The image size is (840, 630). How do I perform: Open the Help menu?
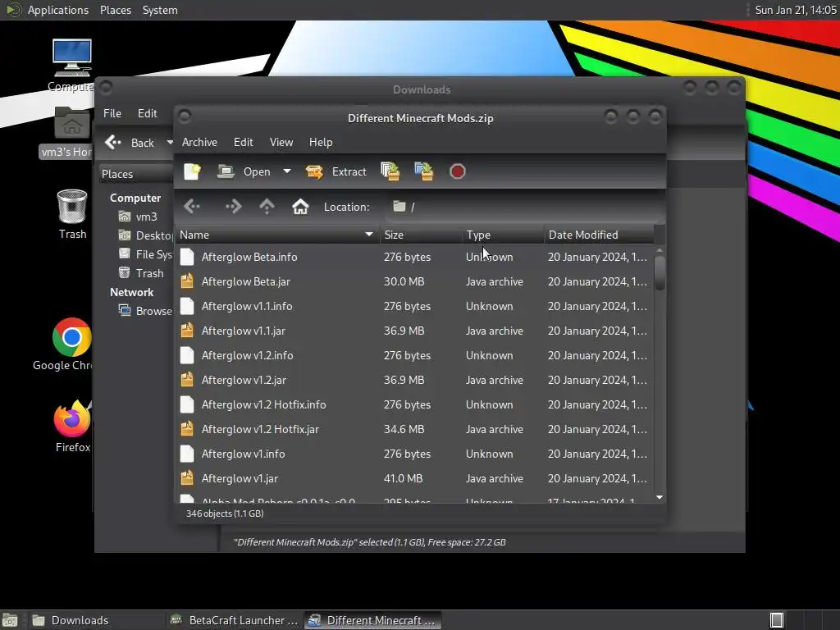point(321,142)
